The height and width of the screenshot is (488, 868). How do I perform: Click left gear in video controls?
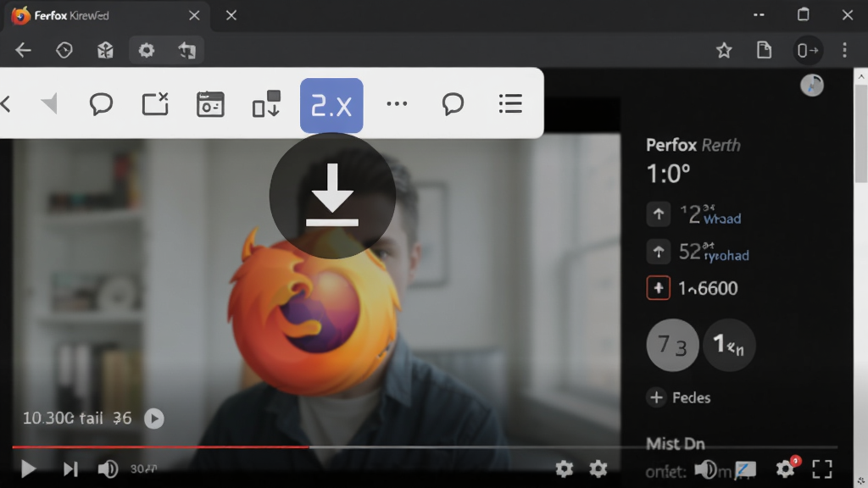[x=564, y=469]
